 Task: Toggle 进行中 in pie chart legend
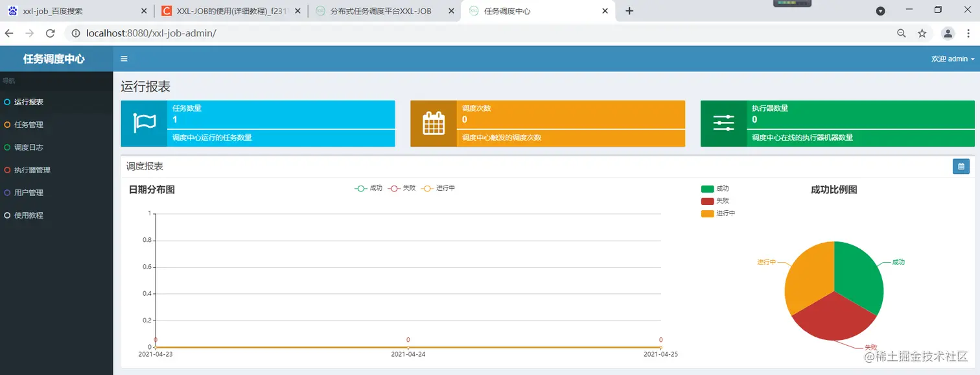tap(718, 213)
